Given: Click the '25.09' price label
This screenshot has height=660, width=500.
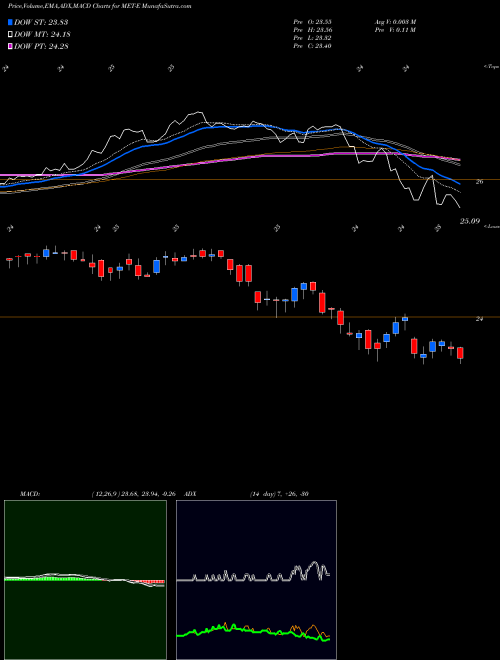Looking at the screenshot, I should pos(470,221).
